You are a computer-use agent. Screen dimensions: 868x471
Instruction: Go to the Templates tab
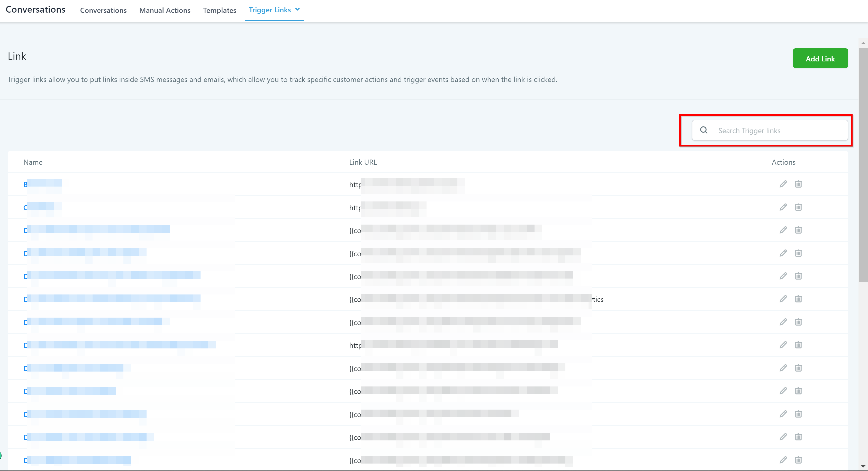click(x=219, y=11)
